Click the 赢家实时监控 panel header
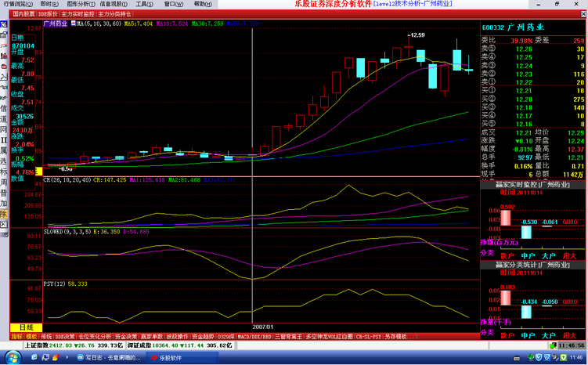 (532, 185)
